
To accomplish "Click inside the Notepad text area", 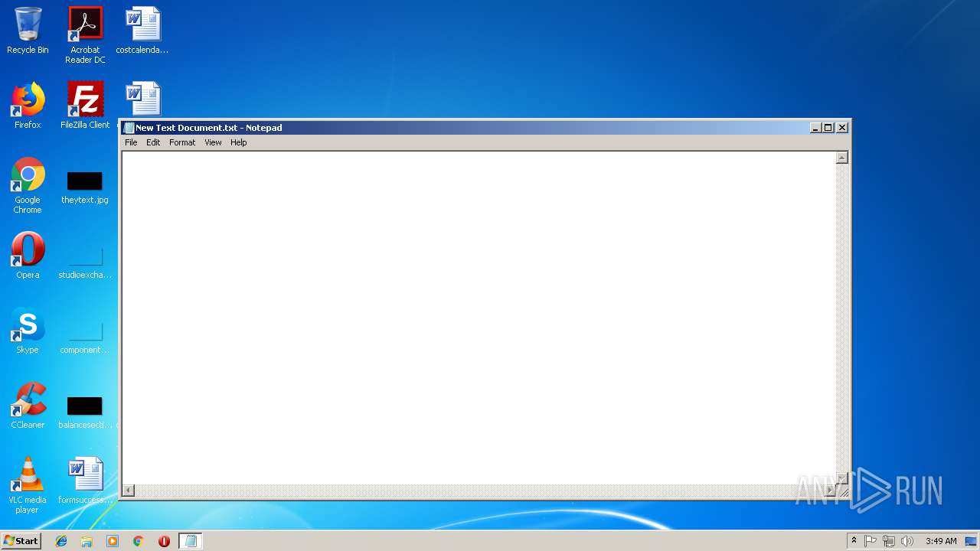I will (x=479, y=318).
